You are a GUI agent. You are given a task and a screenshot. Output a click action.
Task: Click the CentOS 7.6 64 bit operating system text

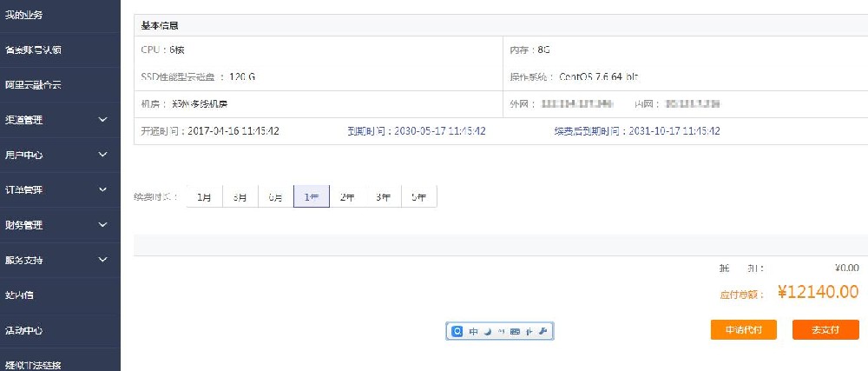pos(600,77)
